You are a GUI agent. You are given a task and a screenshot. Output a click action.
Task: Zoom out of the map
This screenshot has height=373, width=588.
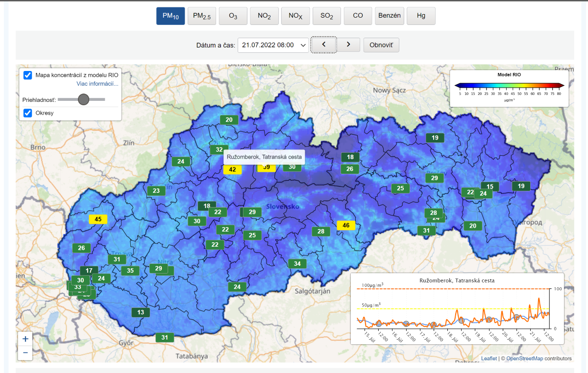[25, 352]
